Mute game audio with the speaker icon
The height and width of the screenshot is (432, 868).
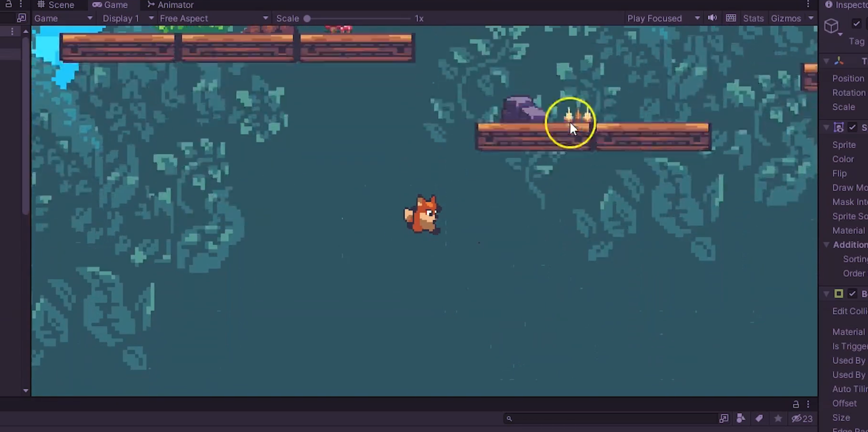712,18
